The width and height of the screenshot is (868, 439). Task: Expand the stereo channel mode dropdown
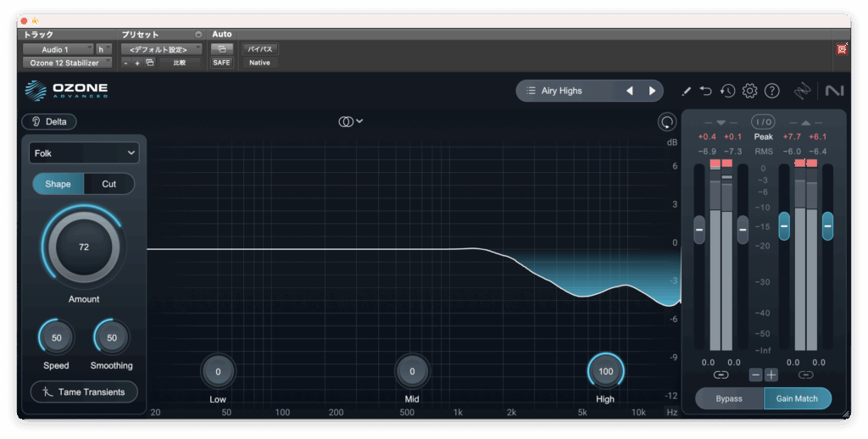(350, 121)
